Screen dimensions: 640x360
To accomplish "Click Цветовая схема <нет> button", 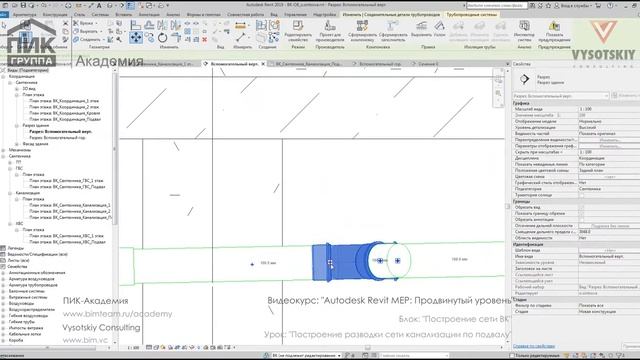I will [610, 177].
